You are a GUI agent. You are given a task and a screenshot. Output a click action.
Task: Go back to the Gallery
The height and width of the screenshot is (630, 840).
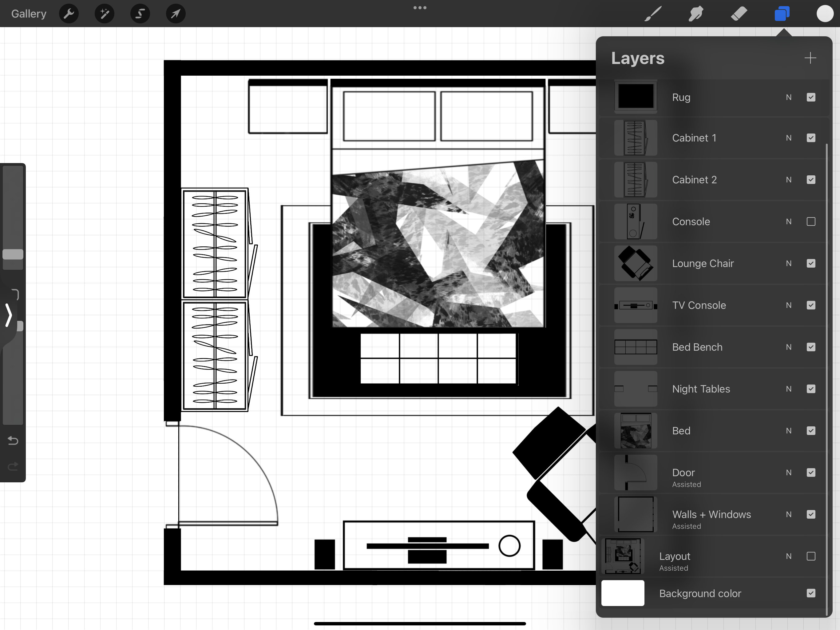click(x=28, y=13)
